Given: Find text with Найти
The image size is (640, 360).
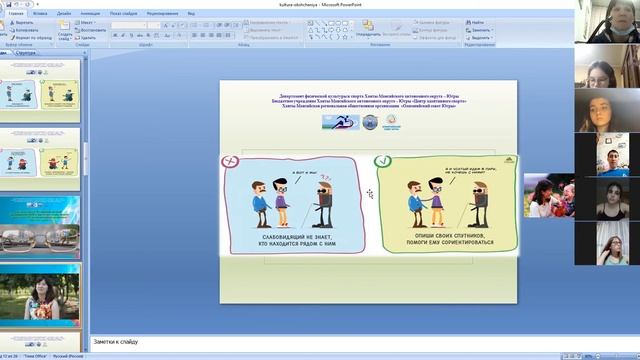Looking at the screenshot, I should click(475, 22).
